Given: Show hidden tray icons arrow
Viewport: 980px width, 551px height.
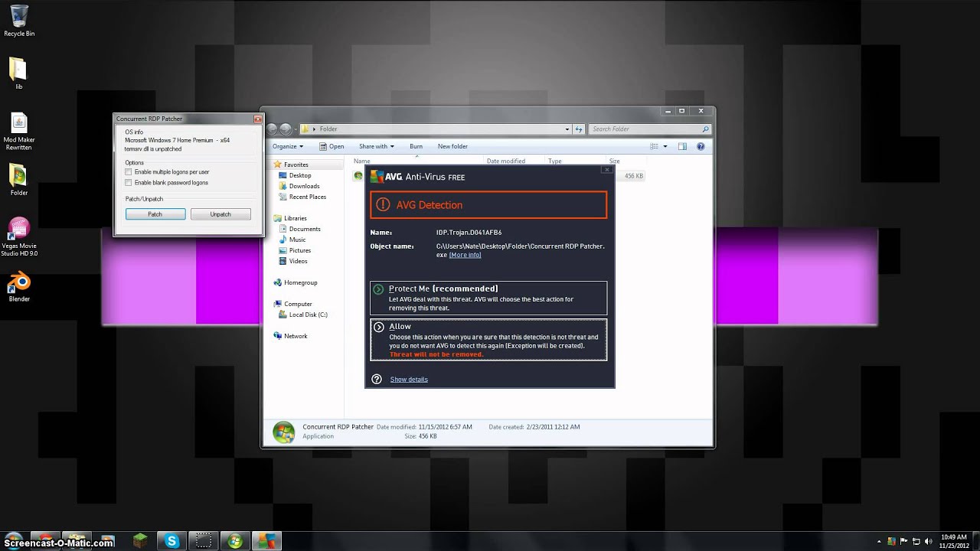Looking at the screenshot, I should pos(879,541).
